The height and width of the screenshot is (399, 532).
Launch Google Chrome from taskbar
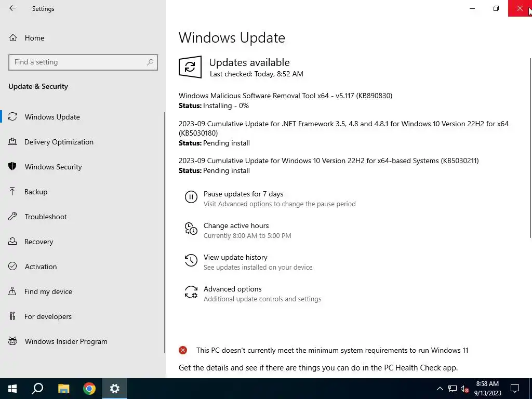click(89, 389)
